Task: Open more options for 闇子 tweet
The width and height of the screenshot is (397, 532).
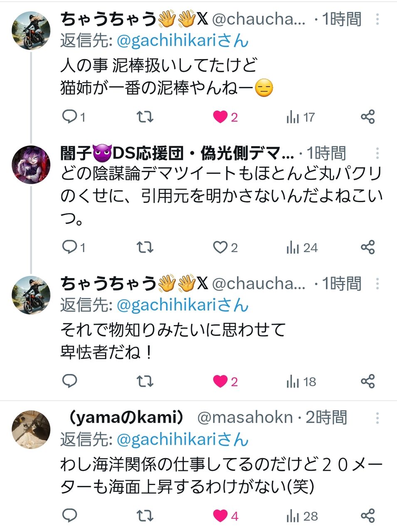Action: 377,153
